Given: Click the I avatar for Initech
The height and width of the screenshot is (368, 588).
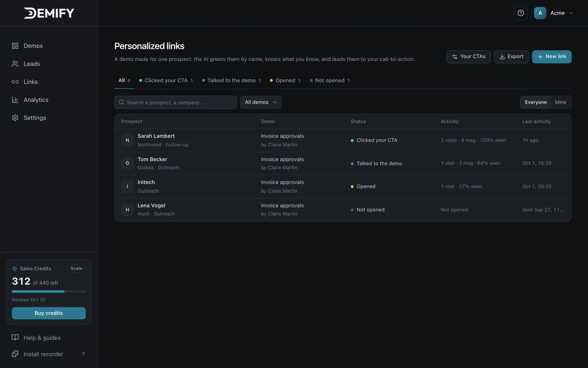Looking at the screenshot, I should [127, 186].
